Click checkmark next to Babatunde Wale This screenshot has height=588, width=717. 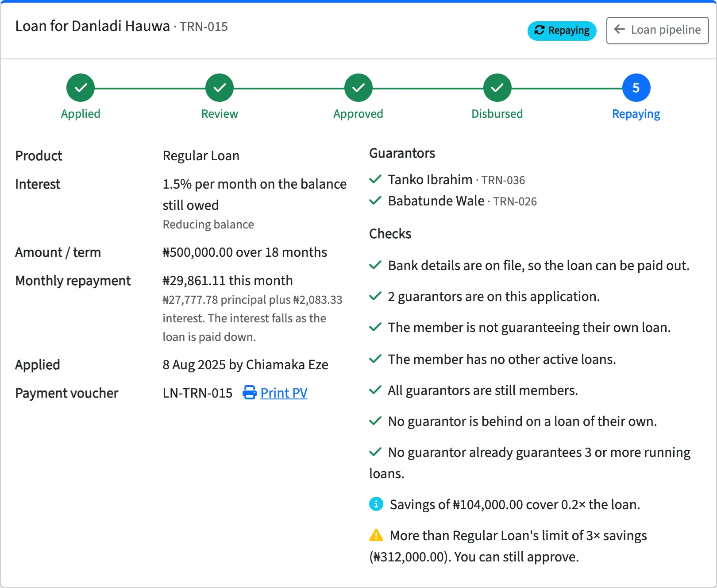[x=375, y=201]
